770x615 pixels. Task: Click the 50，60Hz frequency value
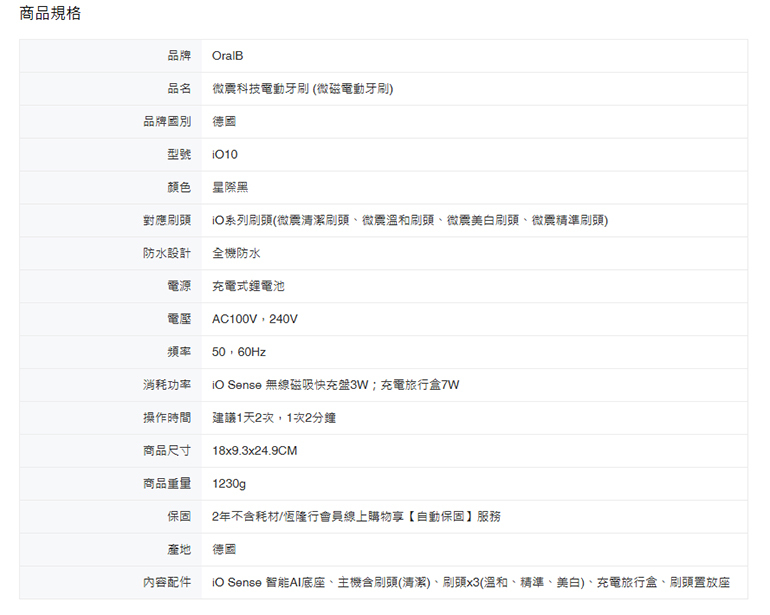[x=239, y=352]
